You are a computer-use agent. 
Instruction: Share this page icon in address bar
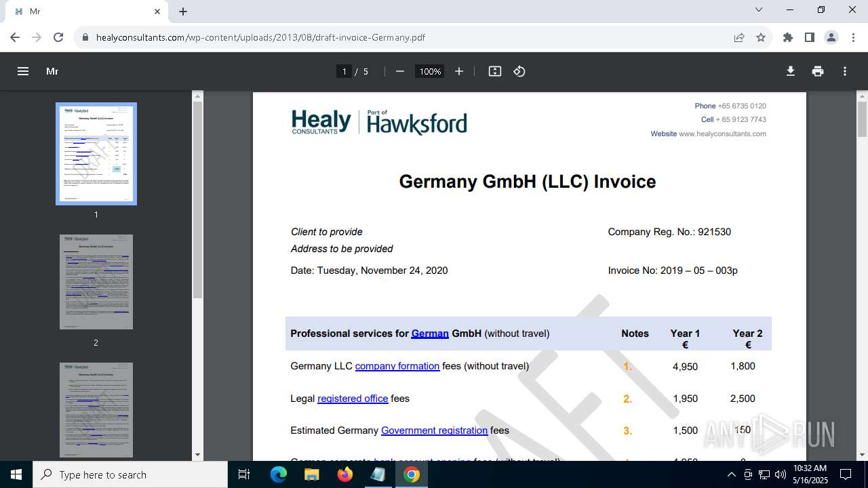pyautogui.click(x=739, y=37)
